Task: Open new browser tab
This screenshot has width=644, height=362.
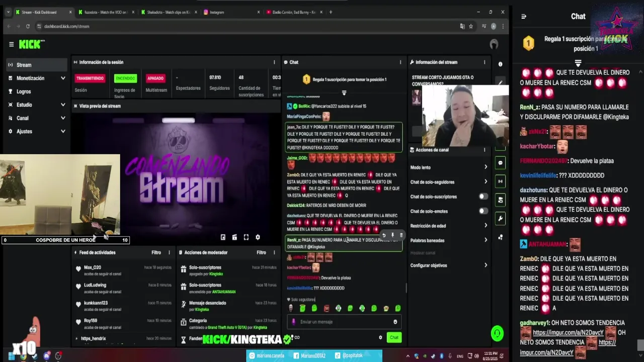Action: [x=331, y=12]
